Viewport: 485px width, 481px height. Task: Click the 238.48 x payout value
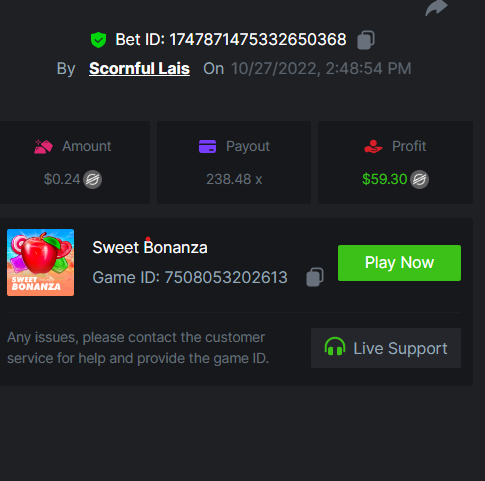tap(234, 179)
